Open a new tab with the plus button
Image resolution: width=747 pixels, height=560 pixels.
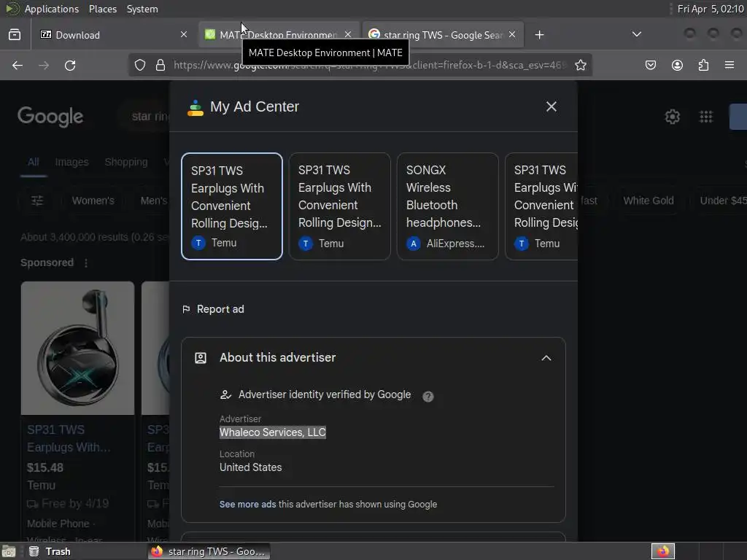[539, 35]
